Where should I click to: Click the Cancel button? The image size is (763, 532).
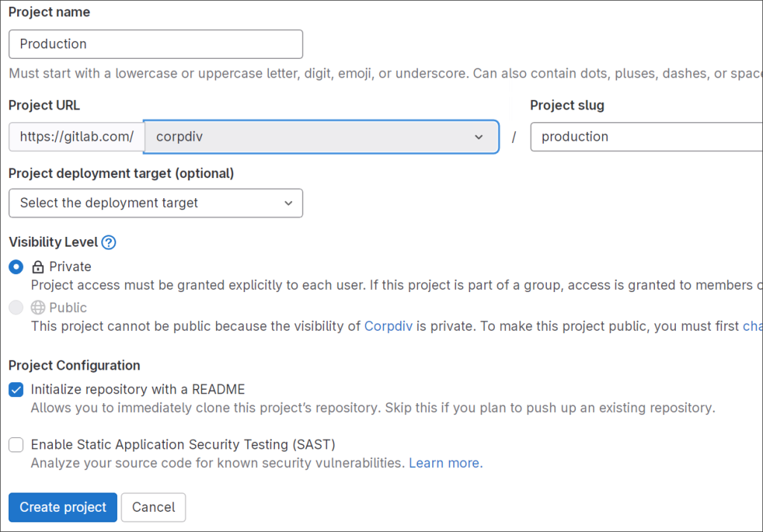[x=153, y=507]
